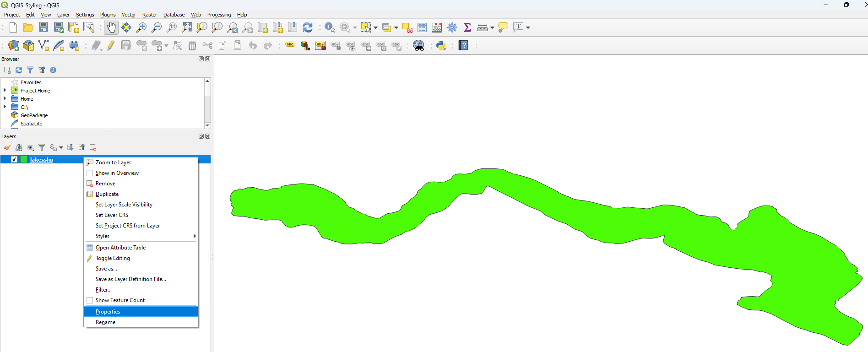Click lakesshp layer green color symbol
The width and height of the screenshot is (868, 352).
(x=24, y=159)
